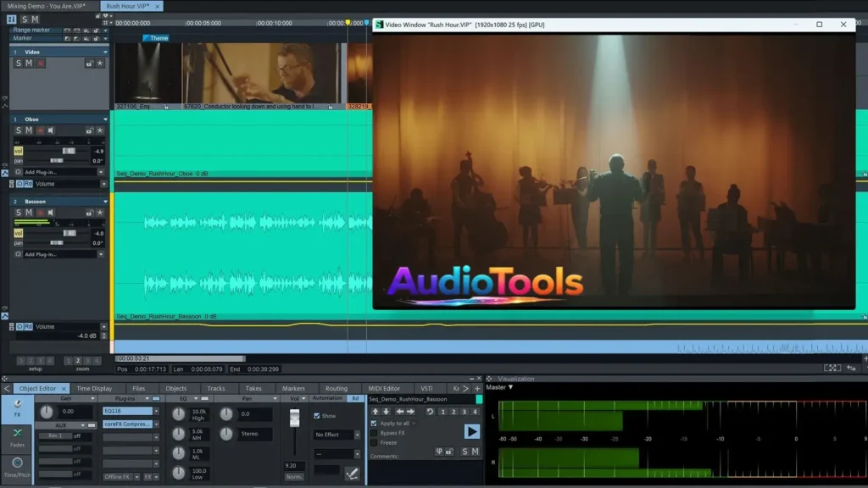The width and height of the screenshot is (868, 488).
Task: Click the pencil draw automation icon
Action: tap(352, 473)
